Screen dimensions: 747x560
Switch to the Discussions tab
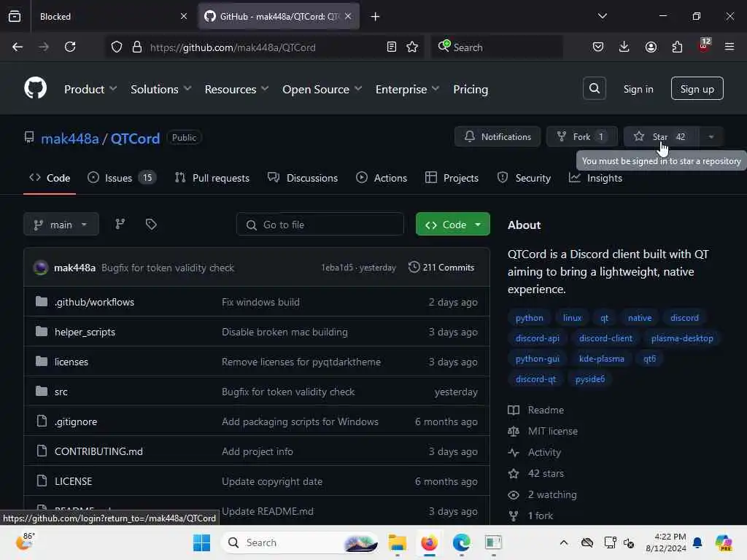pos(303,178)
